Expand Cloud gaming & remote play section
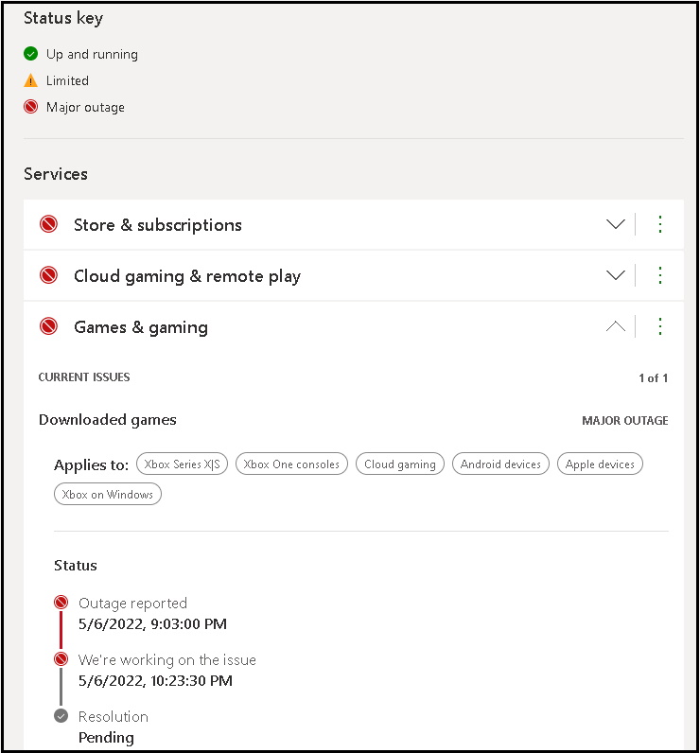 (x=616, y=275)
